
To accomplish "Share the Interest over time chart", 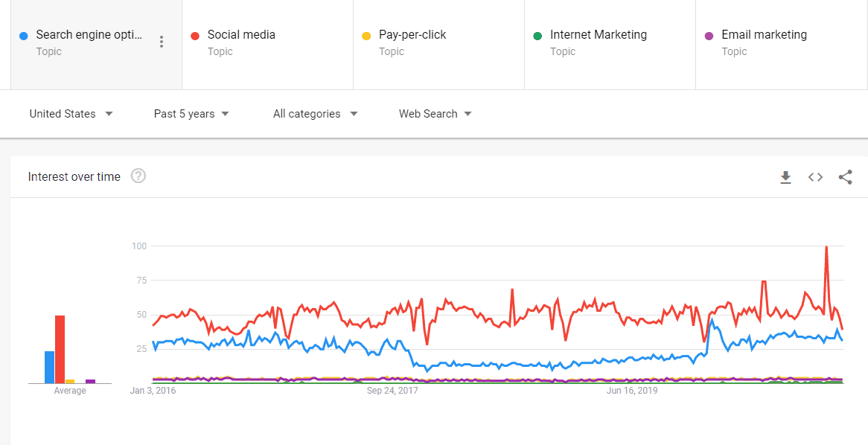I will [x=845, y=177].
